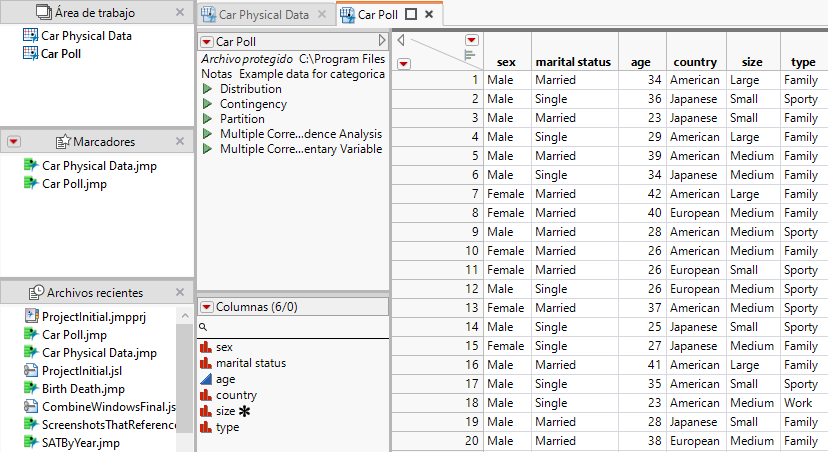Click the ProjectInitial.jmpprj project file icon
The width and height of the screenshot is (828, 452).
[x=32, y=316]
